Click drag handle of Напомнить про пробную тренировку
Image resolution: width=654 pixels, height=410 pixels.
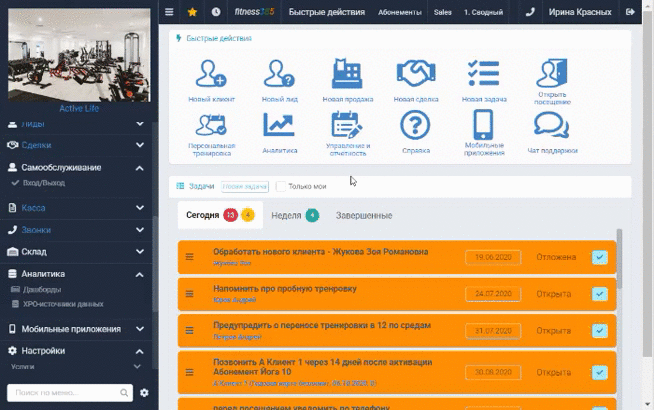coord(189,294)
